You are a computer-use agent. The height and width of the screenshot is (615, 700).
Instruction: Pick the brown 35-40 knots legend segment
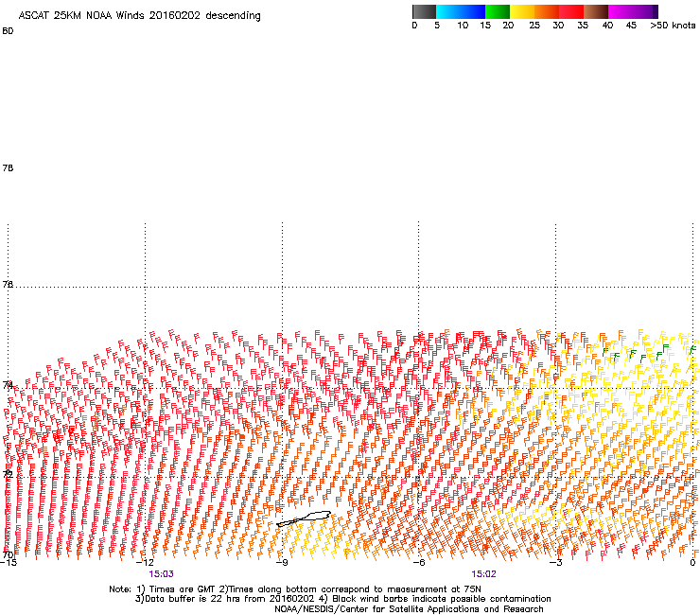coord(596,11)
